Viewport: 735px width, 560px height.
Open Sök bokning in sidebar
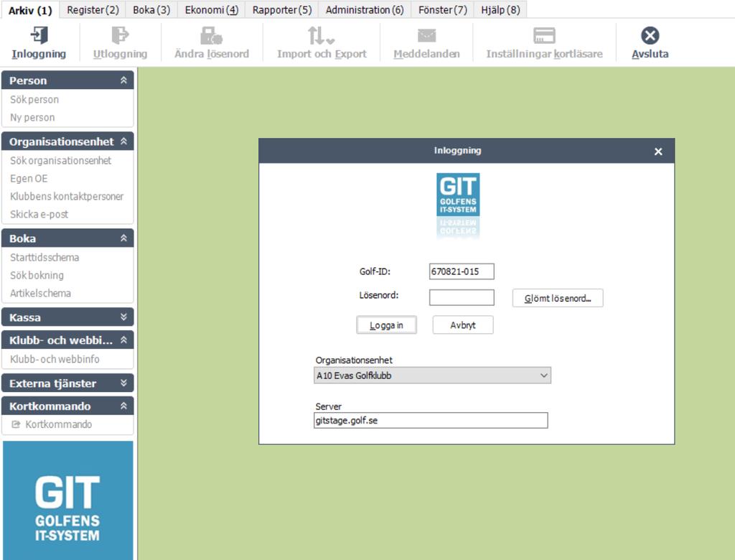click(x=37, y=275)
